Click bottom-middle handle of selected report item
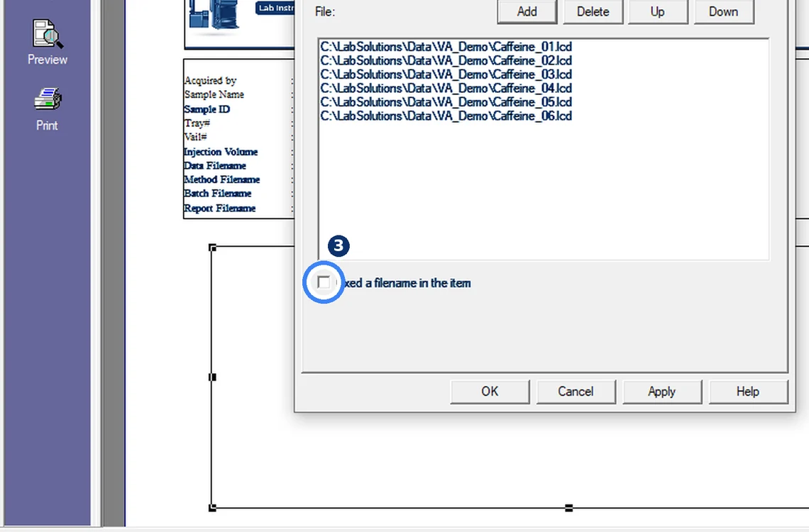Screen dimensions: 809x532 pos(569,508)
